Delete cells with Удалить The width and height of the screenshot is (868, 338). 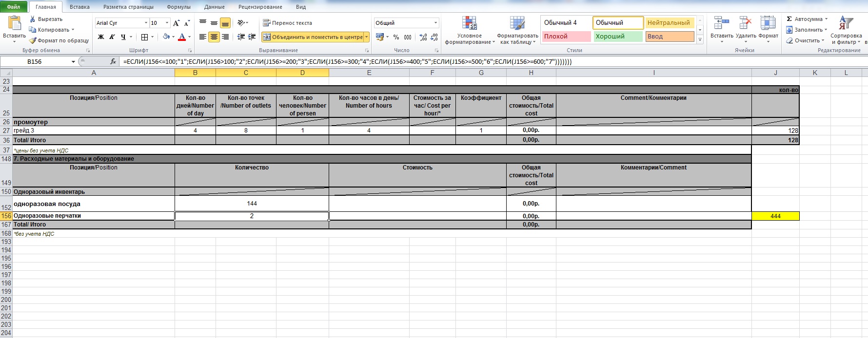pos(746,29)
